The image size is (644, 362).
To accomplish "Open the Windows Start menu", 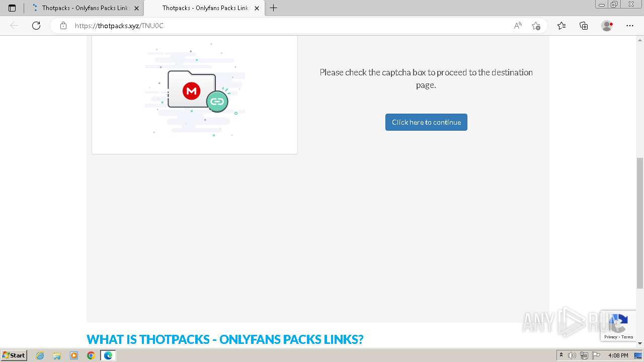I will (14, 355).
